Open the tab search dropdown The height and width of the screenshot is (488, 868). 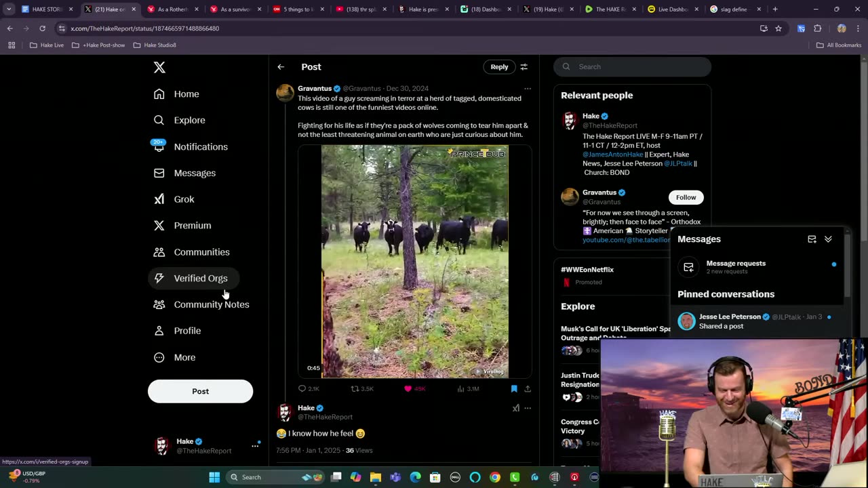tap(9, 9)
